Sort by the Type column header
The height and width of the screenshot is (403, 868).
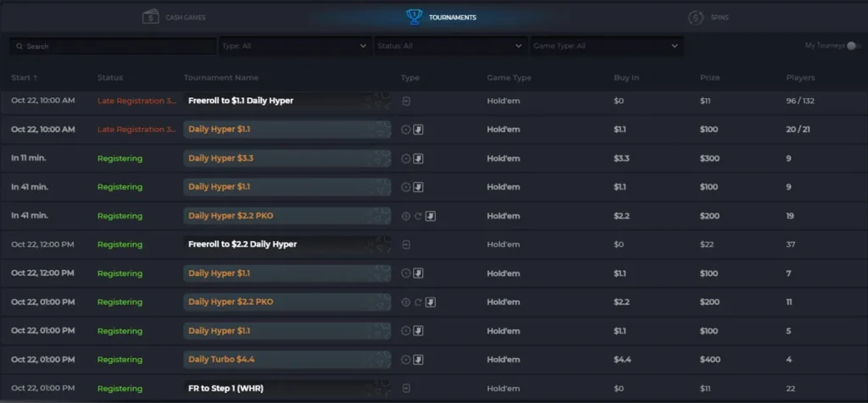[410, 77]
